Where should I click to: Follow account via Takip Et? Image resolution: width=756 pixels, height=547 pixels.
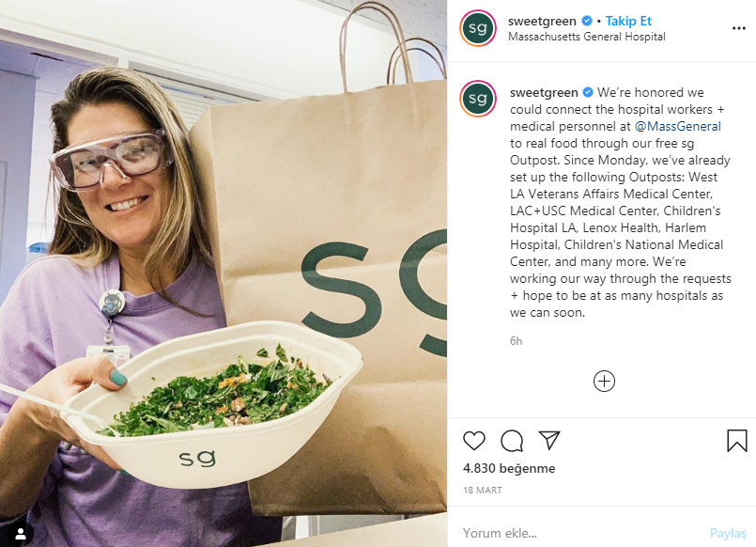coord(628,22)
